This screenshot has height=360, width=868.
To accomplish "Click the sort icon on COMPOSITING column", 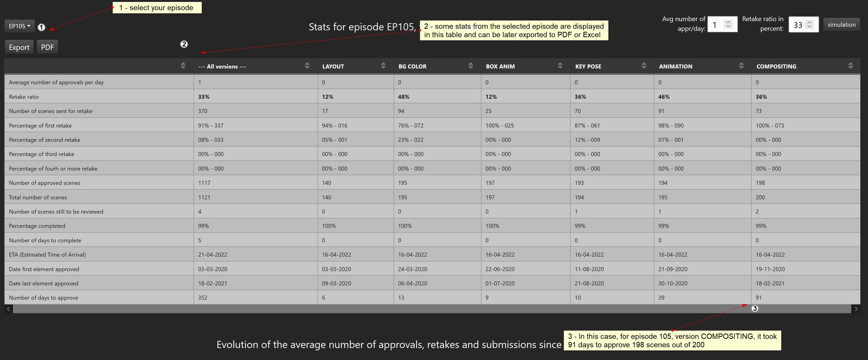I will 850,66.
